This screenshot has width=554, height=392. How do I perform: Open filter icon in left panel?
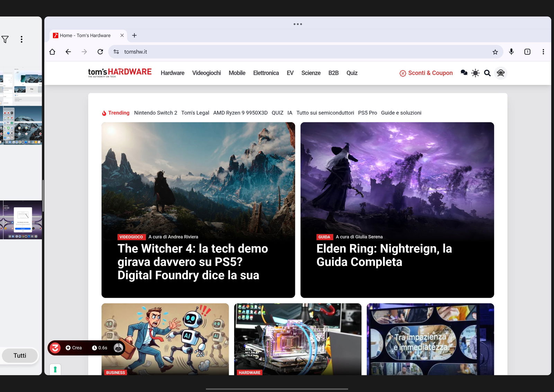[5, 39]
